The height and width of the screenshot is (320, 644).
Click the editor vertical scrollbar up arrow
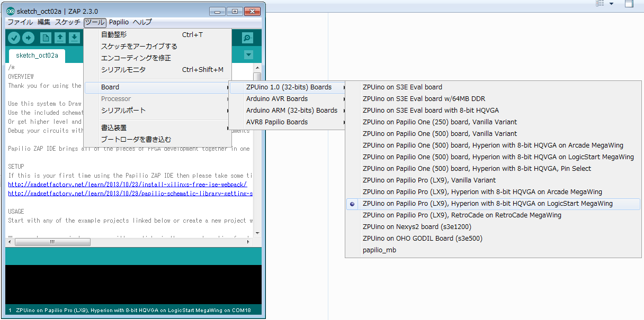(257, 68)
